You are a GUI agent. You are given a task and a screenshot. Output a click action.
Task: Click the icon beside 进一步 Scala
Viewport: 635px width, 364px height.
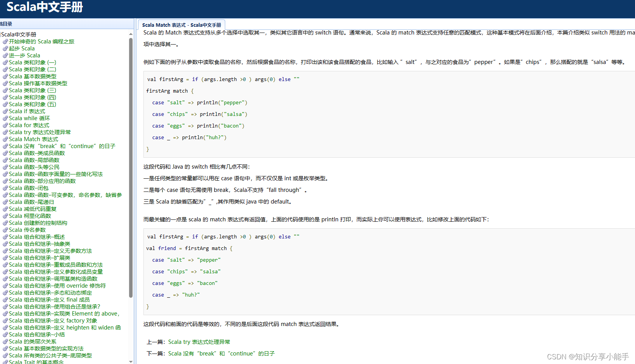5,55
